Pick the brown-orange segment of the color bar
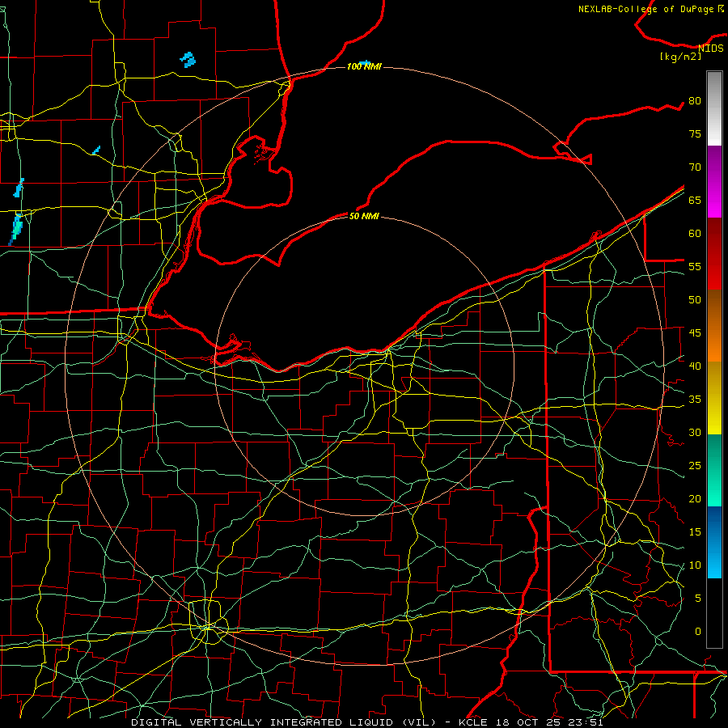This screenshot has width=728, height=728. pos(714,325)
